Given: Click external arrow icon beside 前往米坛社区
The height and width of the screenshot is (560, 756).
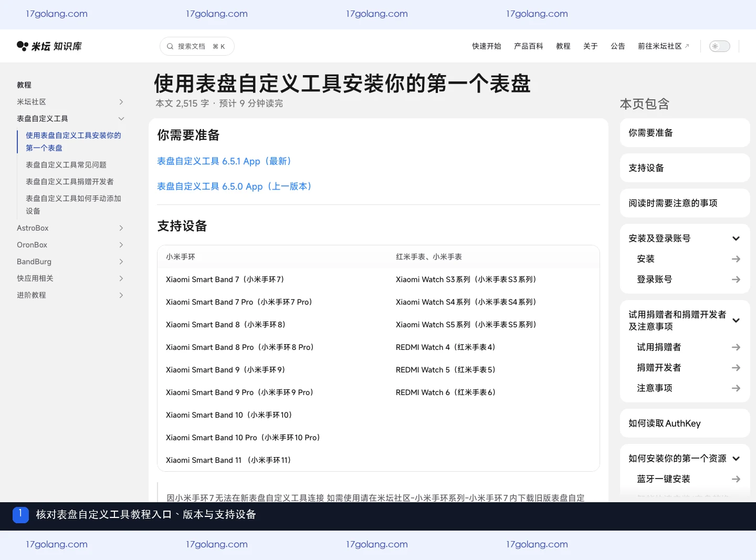Looking at the screenshot, I should 687,46.
